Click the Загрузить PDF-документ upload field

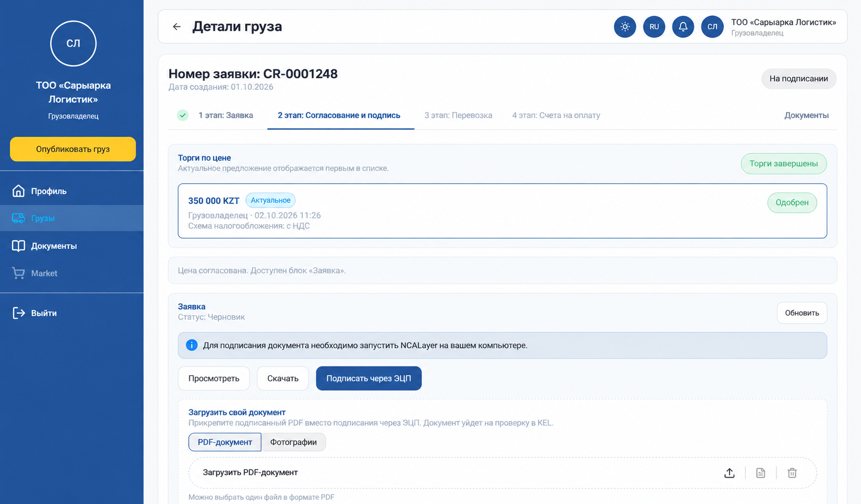pos(502,473)
